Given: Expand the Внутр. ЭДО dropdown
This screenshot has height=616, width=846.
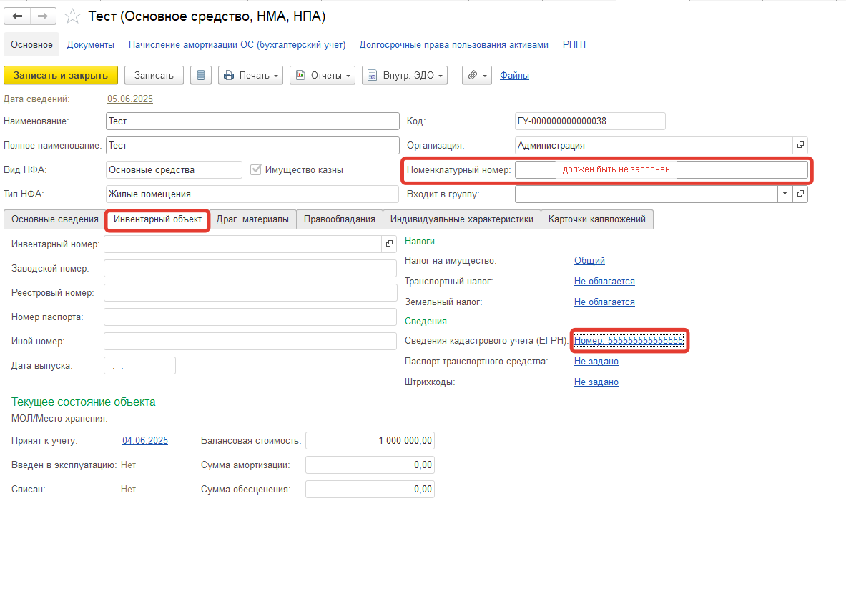Looking at the screenshot, I should coord(404,75).
